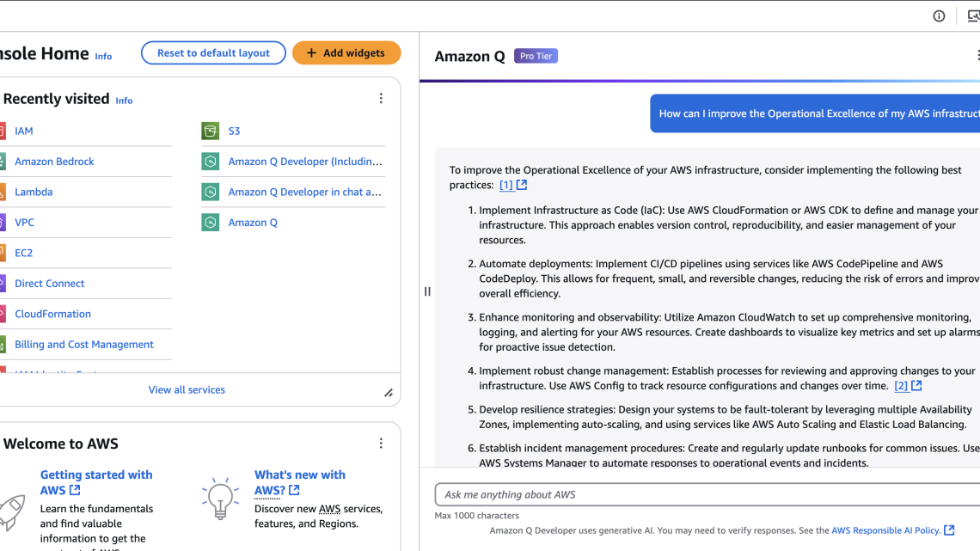Click the Pro Tier badge
The width and height of the screenshot is (980, 551).
[536, 56]
